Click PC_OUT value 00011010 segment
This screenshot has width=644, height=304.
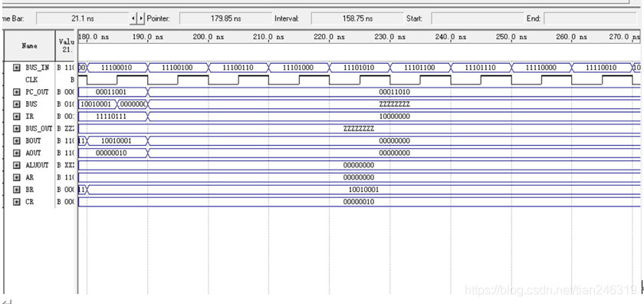click(x=394, y=91)
